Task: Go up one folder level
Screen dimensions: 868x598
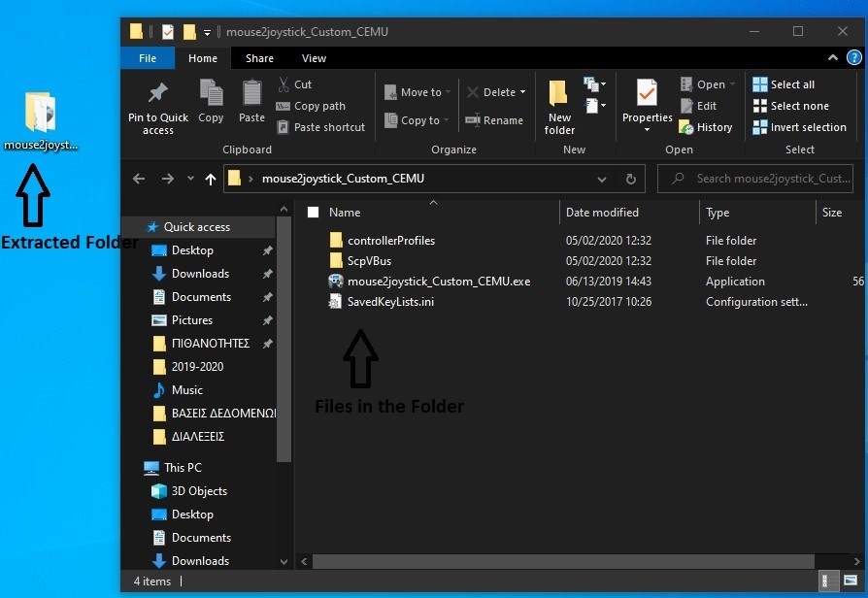Action: tap(211, 179)
